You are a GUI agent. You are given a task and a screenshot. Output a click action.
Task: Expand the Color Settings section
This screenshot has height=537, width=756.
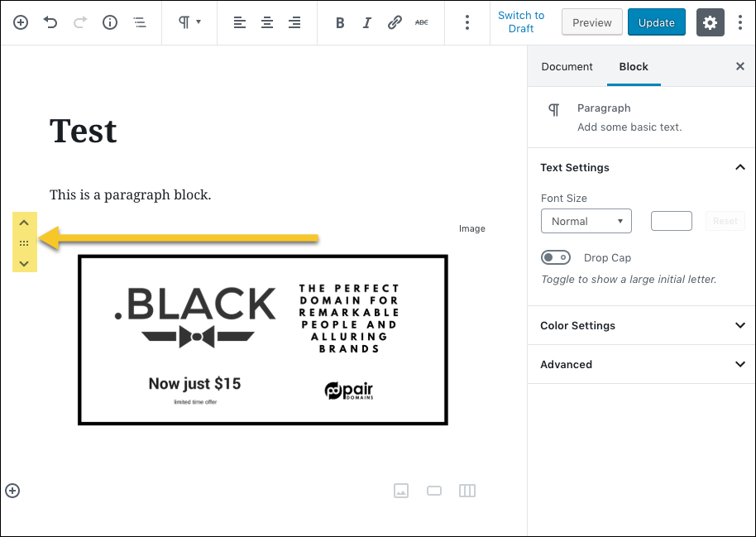tap(642, 325)
